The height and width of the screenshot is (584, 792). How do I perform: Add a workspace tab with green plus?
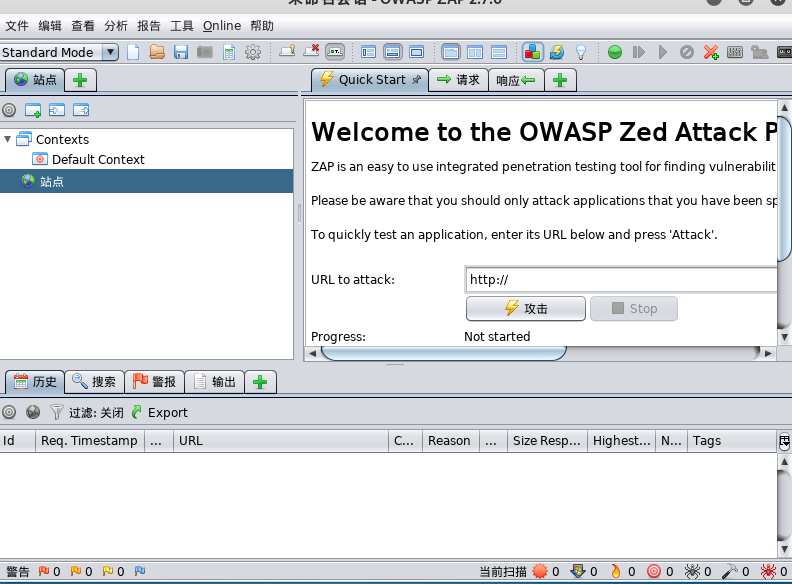click(560, 80)
